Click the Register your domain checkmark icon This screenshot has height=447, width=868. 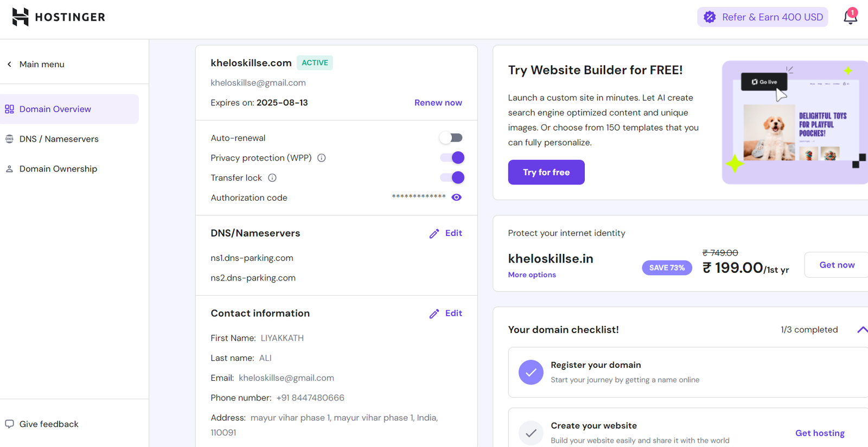(531, 373)
